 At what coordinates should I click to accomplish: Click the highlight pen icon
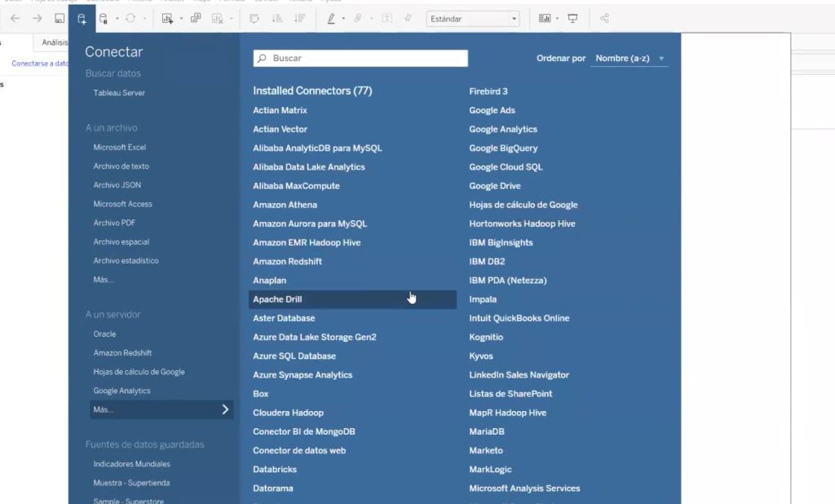331,19
